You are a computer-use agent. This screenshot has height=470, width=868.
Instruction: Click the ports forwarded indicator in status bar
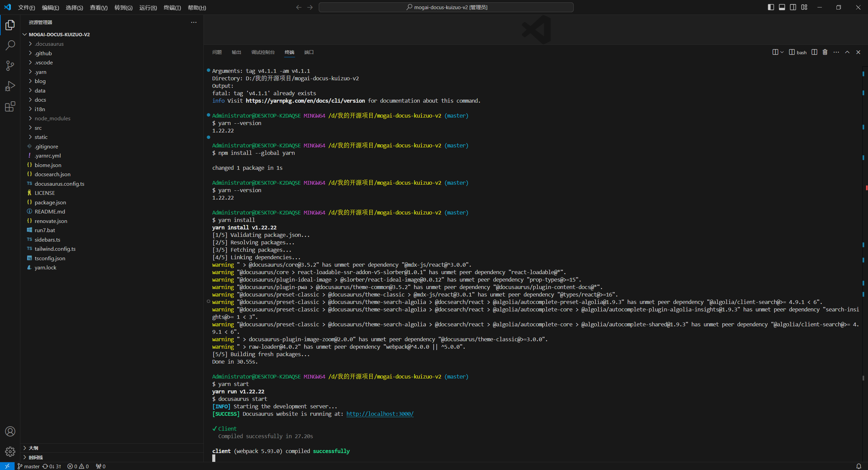tap(101, 466)
